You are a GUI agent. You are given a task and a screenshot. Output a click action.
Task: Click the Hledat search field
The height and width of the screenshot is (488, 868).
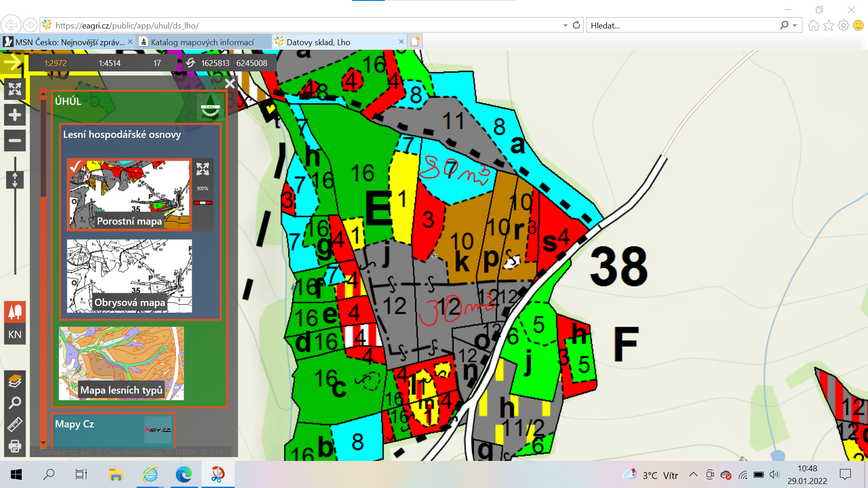pos(683,25)
